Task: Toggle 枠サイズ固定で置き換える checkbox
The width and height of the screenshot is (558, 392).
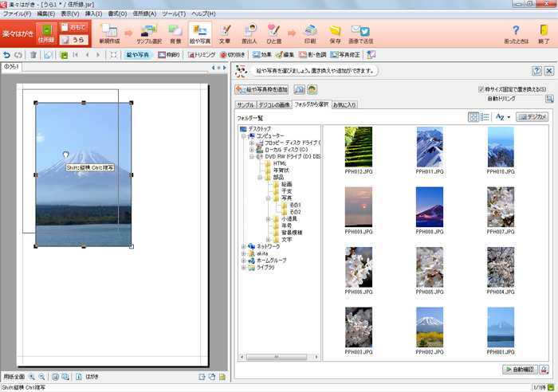Action: [x=479, y=89]
